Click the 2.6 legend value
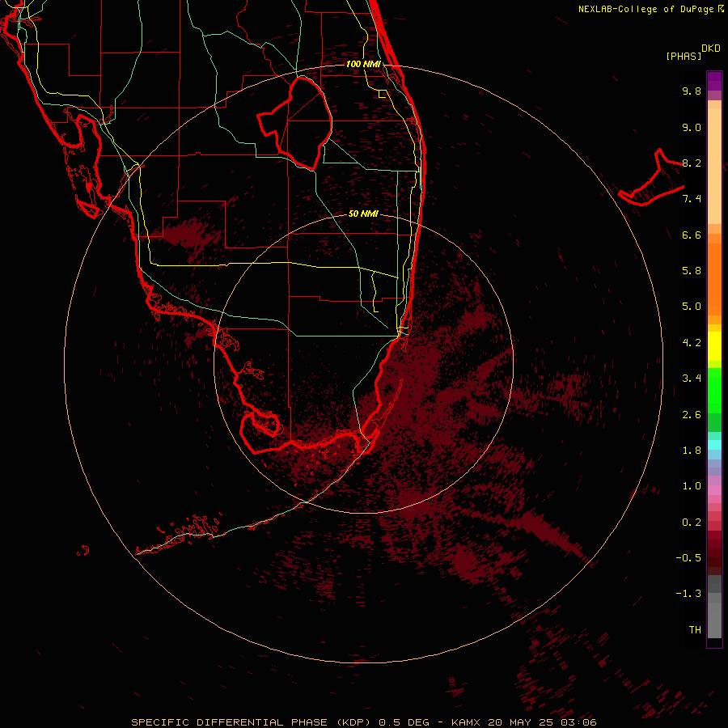Image resolution: width=728 pixels, height=728 pixels. click(x=692, y=415)
